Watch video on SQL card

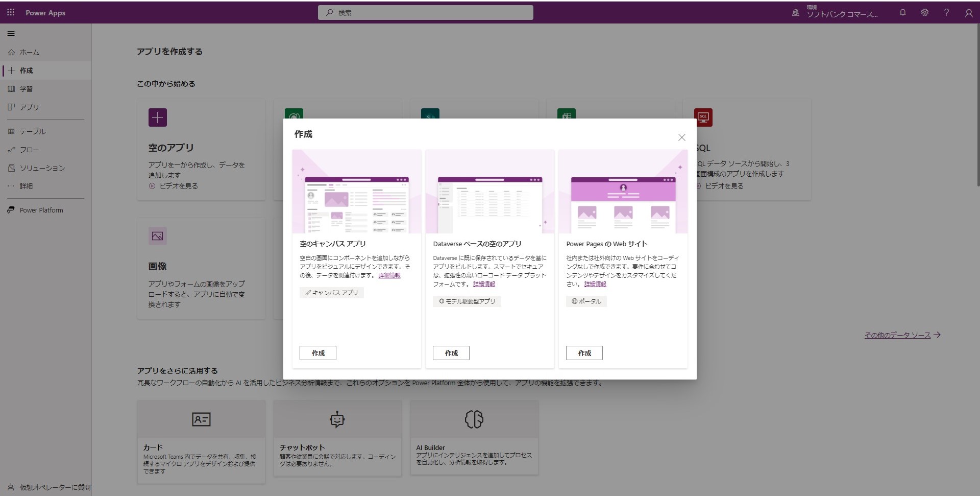coord(720,186)
